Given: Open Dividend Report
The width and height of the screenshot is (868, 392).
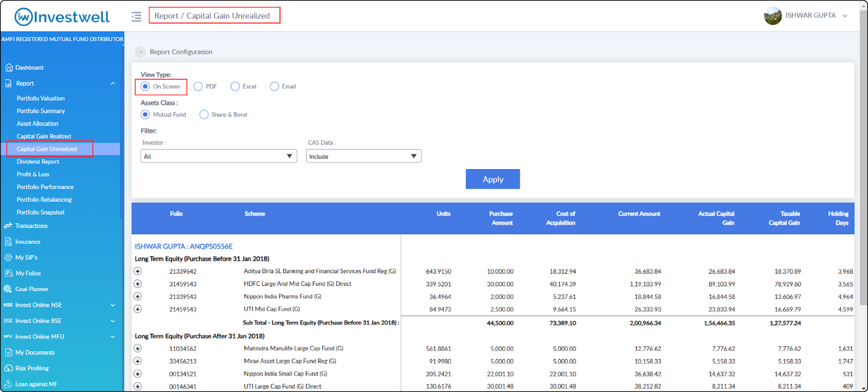Looking at the screenshot, I should (x=38, y=162).
